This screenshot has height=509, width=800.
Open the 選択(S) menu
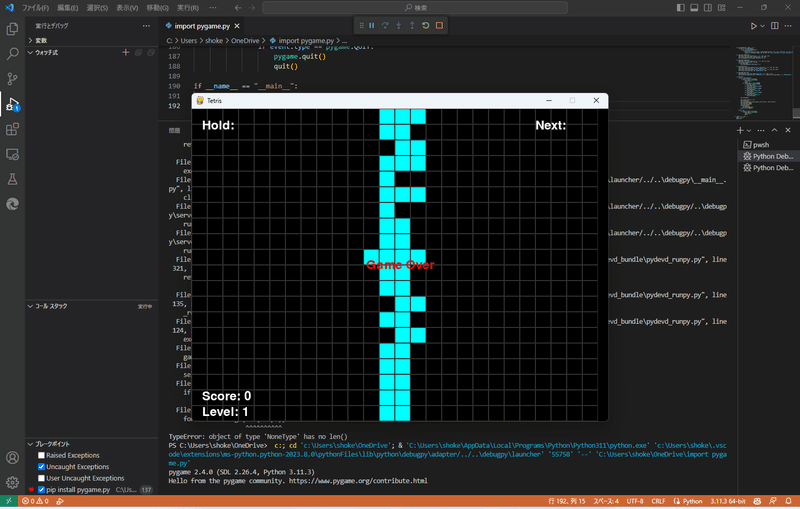point(97,8)
